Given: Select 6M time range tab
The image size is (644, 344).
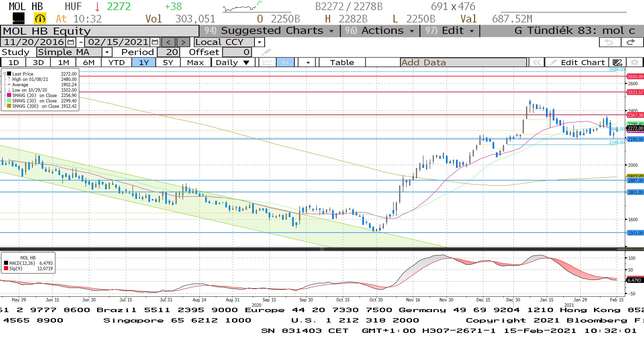Looking at the screenshot, I should 89,62.
